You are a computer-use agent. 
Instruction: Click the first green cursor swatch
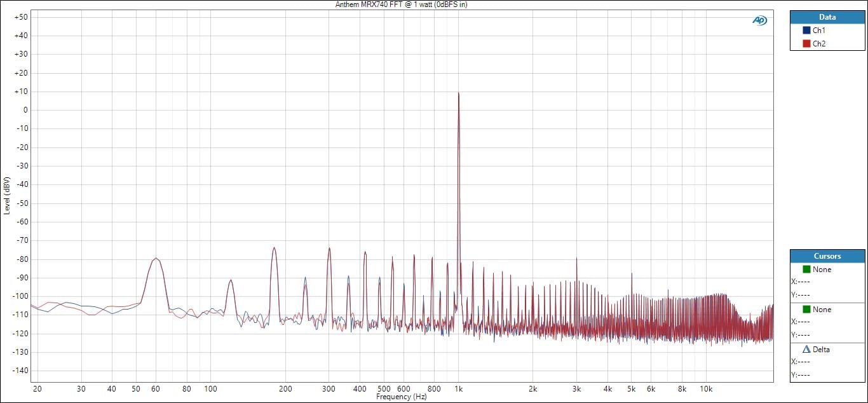[x=806, y=270]
